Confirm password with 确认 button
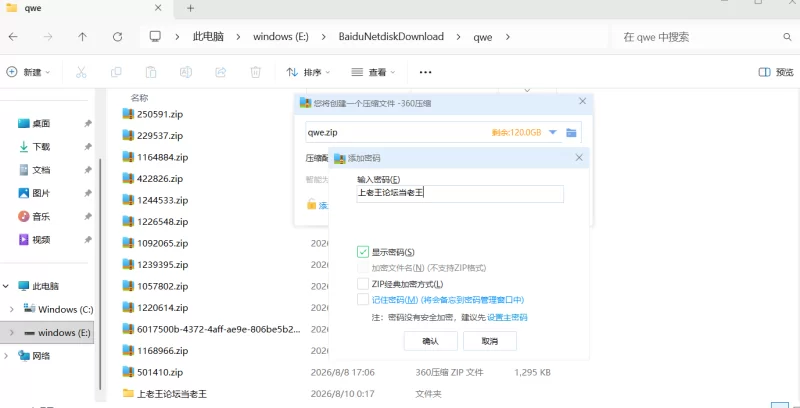 pos(431,341)
